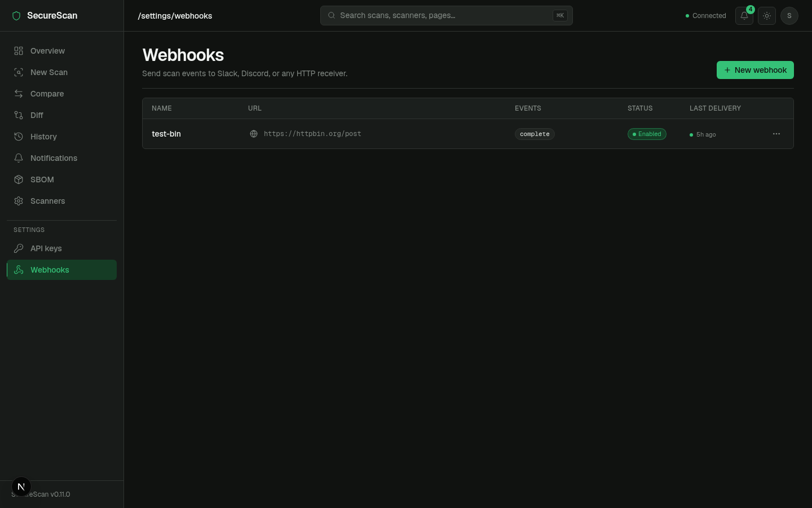Click the globe icon beside the URL

pyautogui.click(x=254, y=134)
